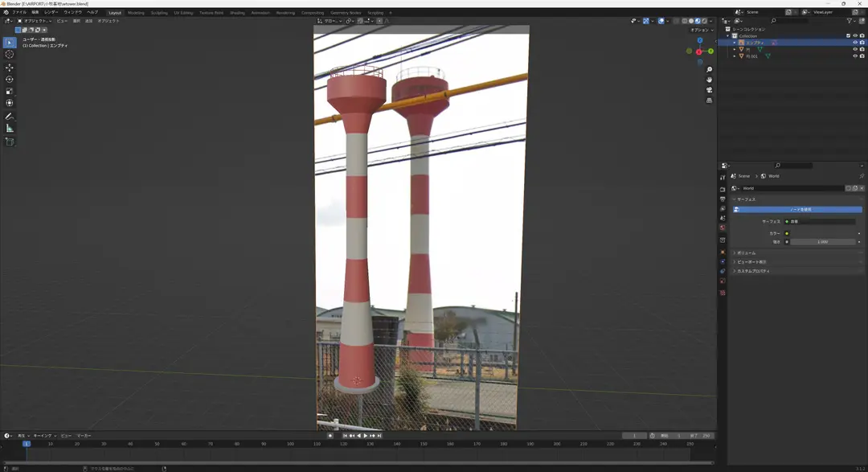The image size is (868, 472).
Task: Pin the properties editor context
Action: [x=862, y=176]
